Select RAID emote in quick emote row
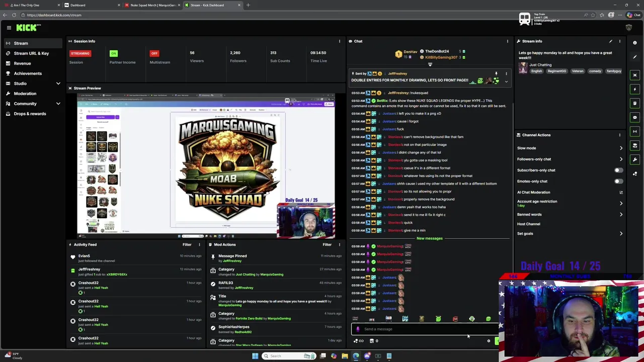The image size is (644, 362). [x=388, y=319]
